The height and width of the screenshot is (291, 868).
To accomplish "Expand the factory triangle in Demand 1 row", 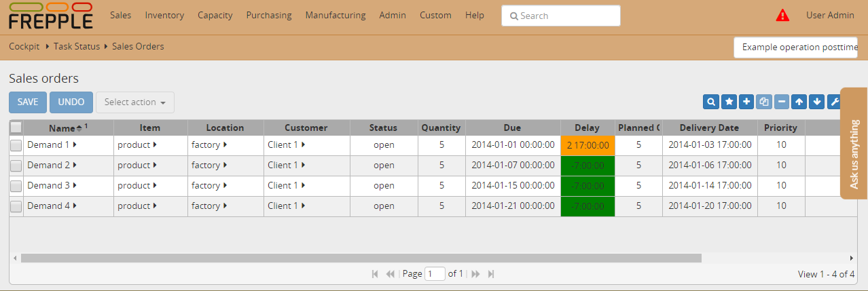I will 225,144.
